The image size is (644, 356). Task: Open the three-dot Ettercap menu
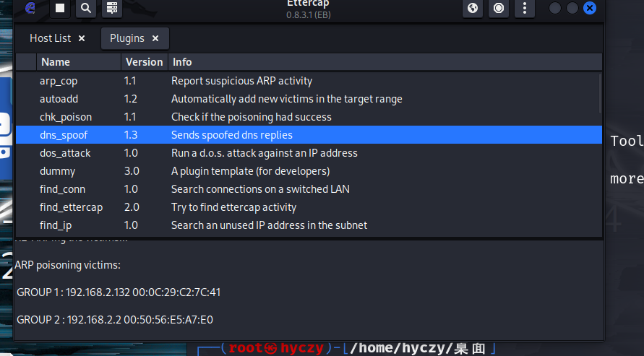coord(524,9)
